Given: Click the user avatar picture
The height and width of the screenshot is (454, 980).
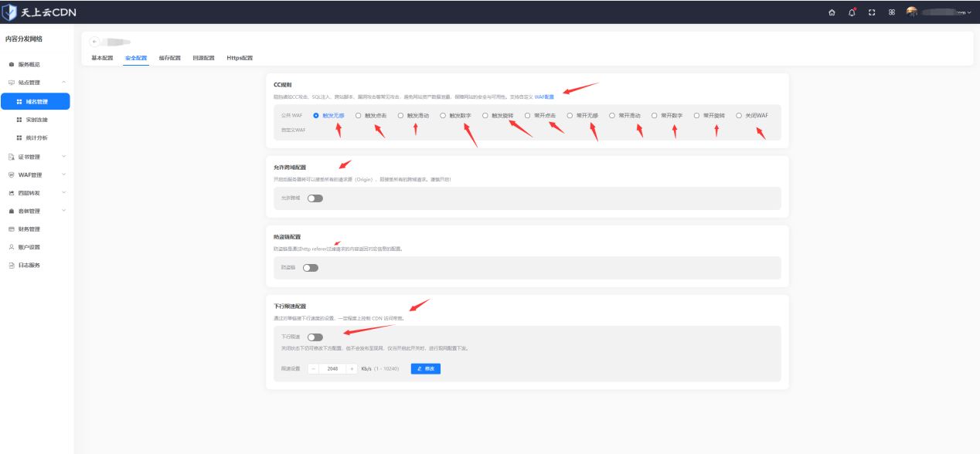Looking at the screenshot, I should 912,12.
